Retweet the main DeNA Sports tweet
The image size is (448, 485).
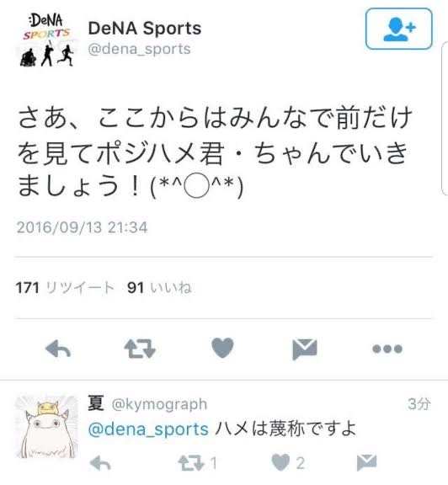pyautogui.click(x=140, y=349)
